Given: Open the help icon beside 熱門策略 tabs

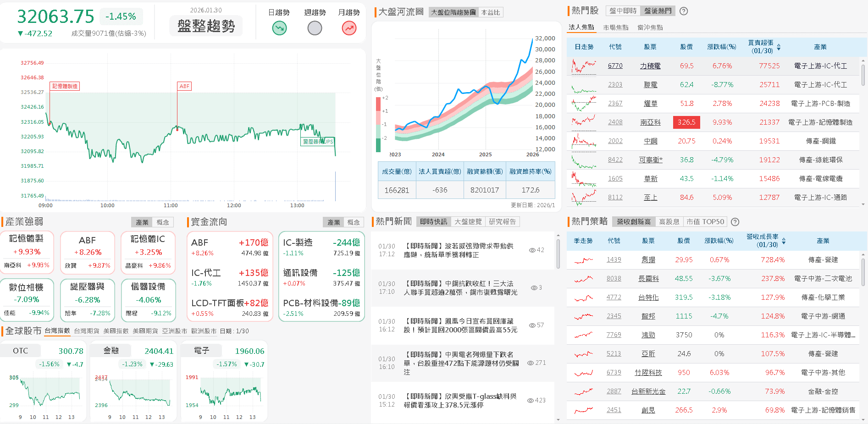Looking at the screenshot, I should click(735, 222).
